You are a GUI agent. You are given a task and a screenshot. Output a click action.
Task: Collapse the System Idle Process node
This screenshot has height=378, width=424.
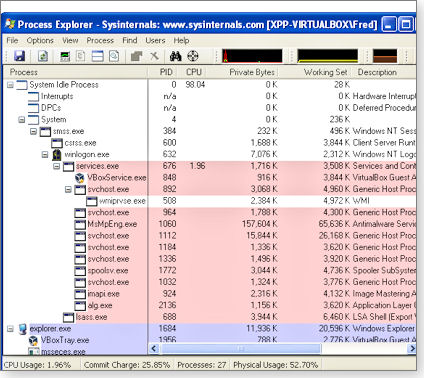(10, 85)
